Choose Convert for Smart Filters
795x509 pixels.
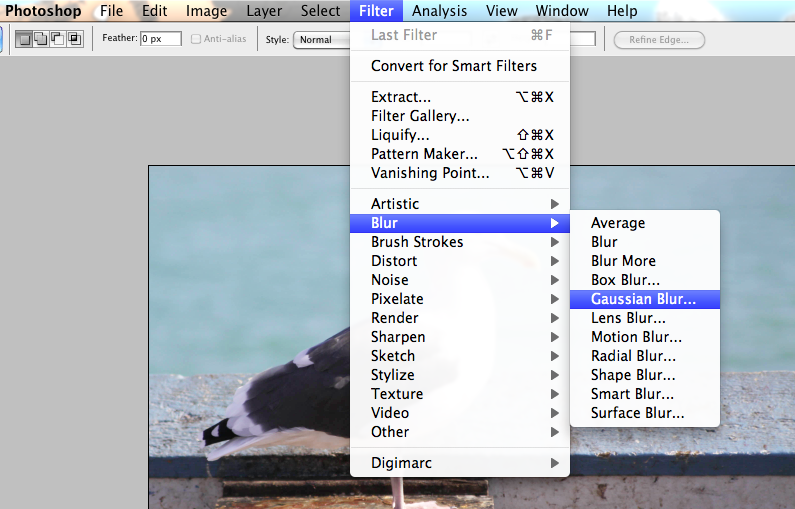tap(460, 66)
